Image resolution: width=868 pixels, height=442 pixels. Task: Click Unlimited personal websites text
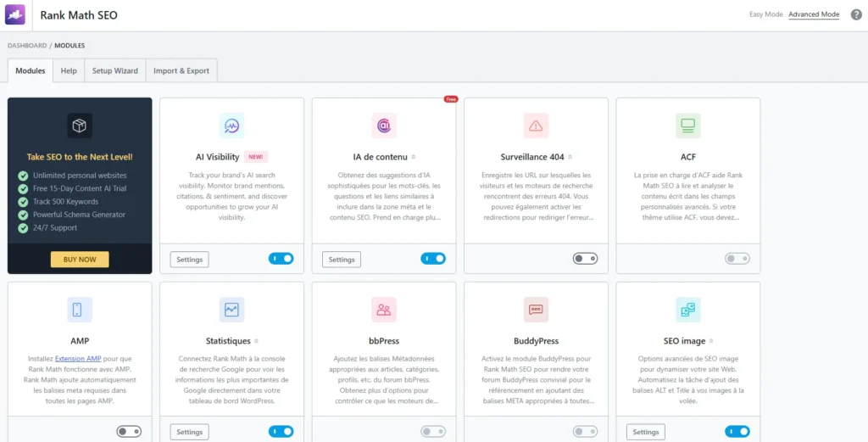click(80, 176)
